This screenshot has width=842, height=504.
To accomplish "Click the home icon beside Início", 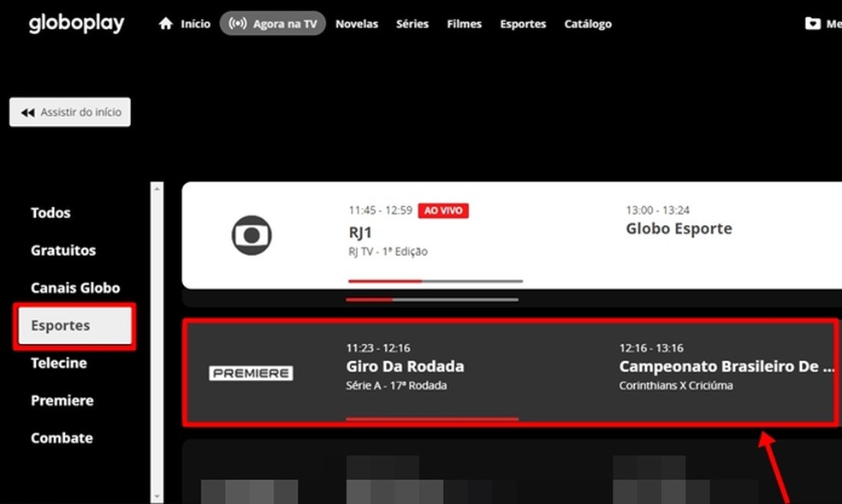I will (165, 23).
